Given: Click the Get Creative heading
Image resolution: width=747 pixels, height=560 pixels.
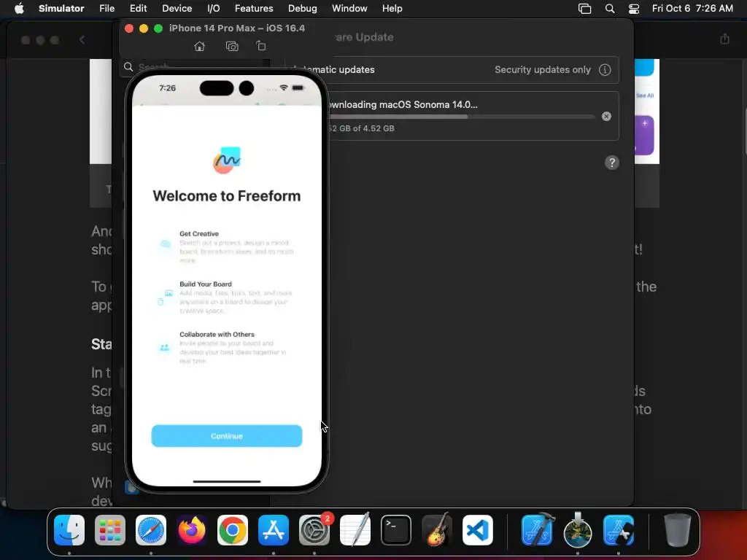Looking at the screenshot, I should (x=199, y=234).
